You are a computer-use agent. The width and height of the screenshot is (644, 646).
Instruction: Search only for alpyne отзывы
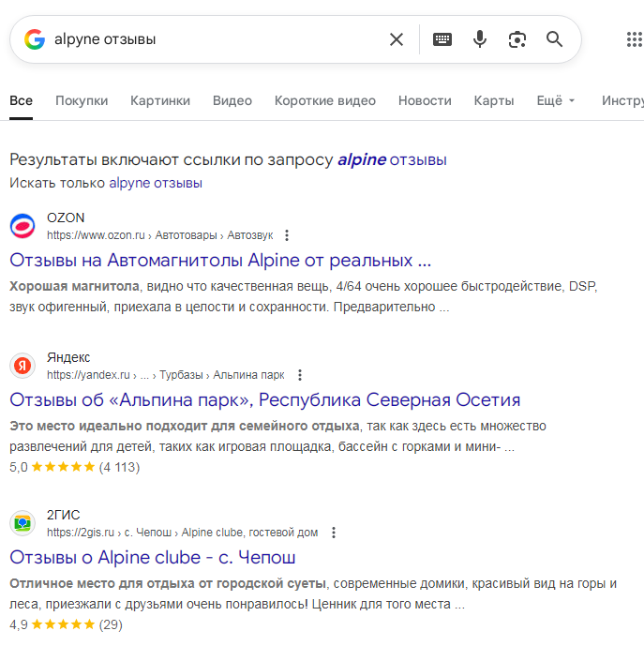coord(156,183)
